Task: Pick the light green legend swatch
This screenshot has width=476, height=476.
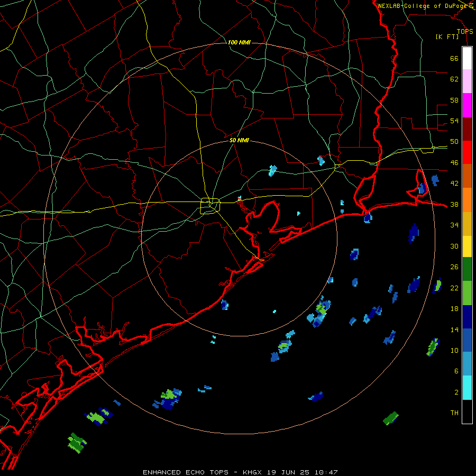Action: pyautogui.click(x=467, y=293)
